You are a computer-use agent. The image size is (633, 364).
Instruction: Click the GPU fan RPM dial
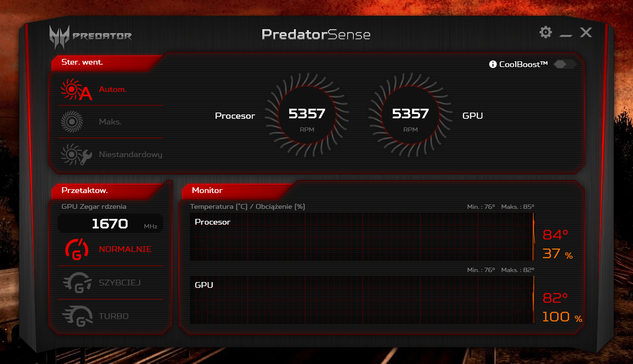[x=410, y=115]
